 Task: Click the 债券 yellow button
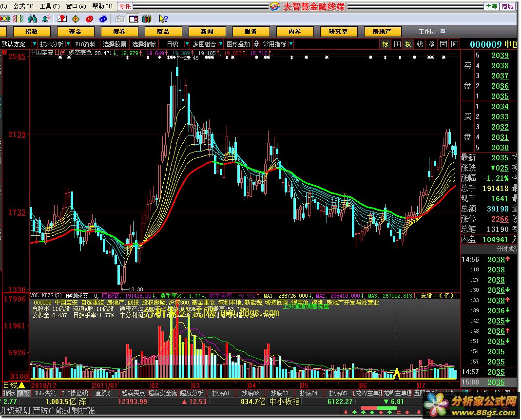tap(119, 32)
